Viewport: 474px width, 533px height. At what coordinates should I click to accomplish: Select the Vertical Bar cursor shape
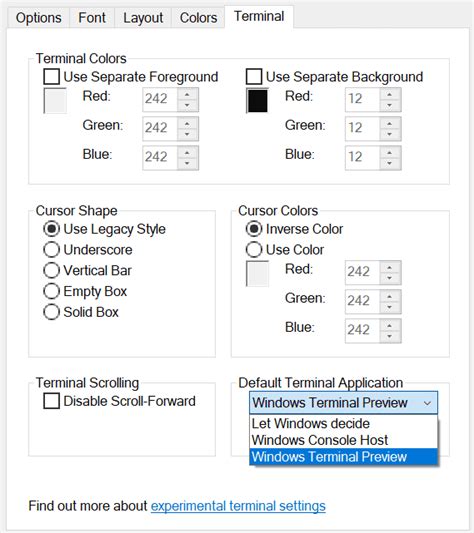(52, 271)
